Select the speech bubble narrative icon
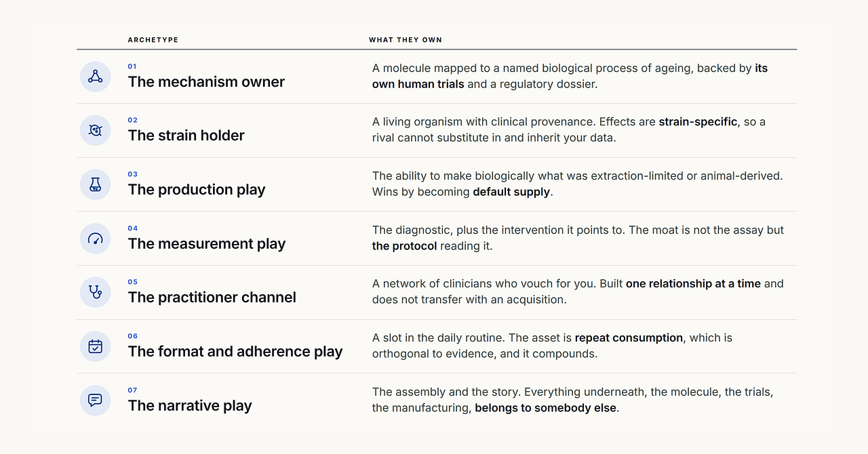 pos(96,400)
